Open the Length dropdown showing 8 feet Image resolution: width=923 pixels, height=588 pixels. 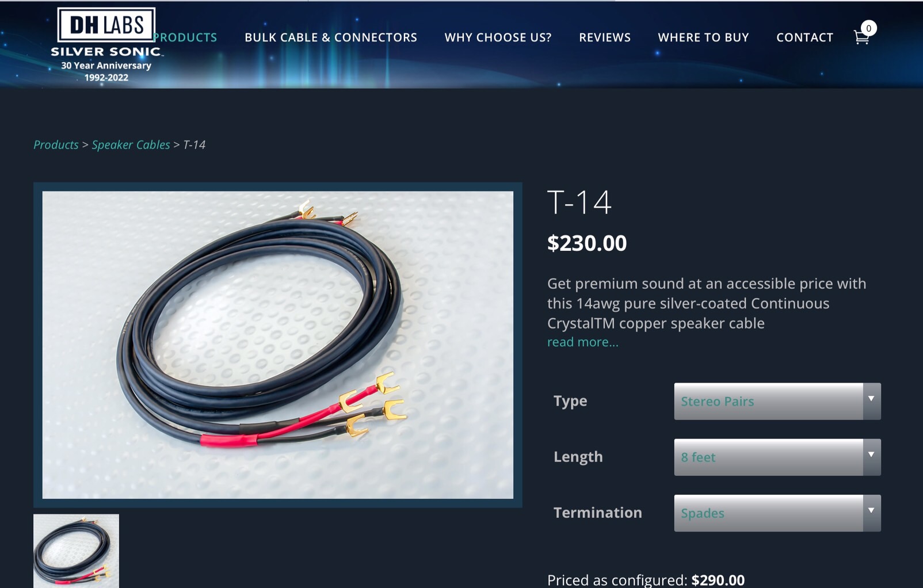click(777, 457)
